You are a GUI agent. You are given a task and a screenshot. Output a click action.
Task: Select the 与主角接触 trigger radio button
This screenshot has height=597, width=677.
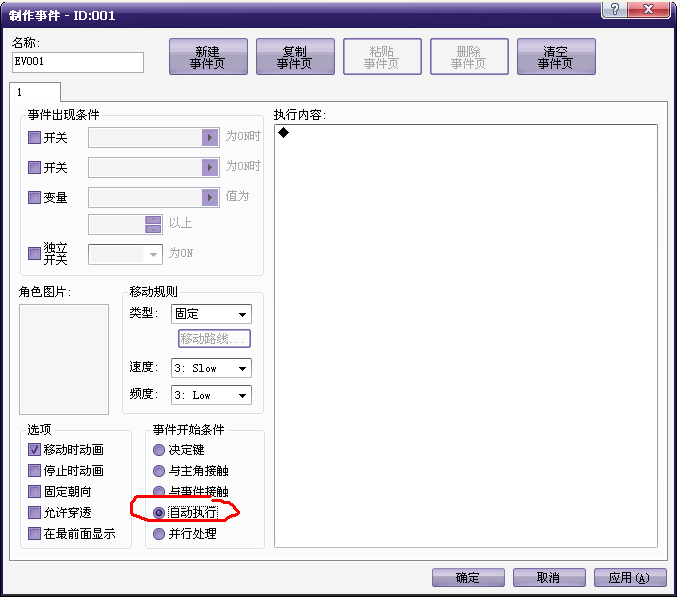click(x=159, y=471)
